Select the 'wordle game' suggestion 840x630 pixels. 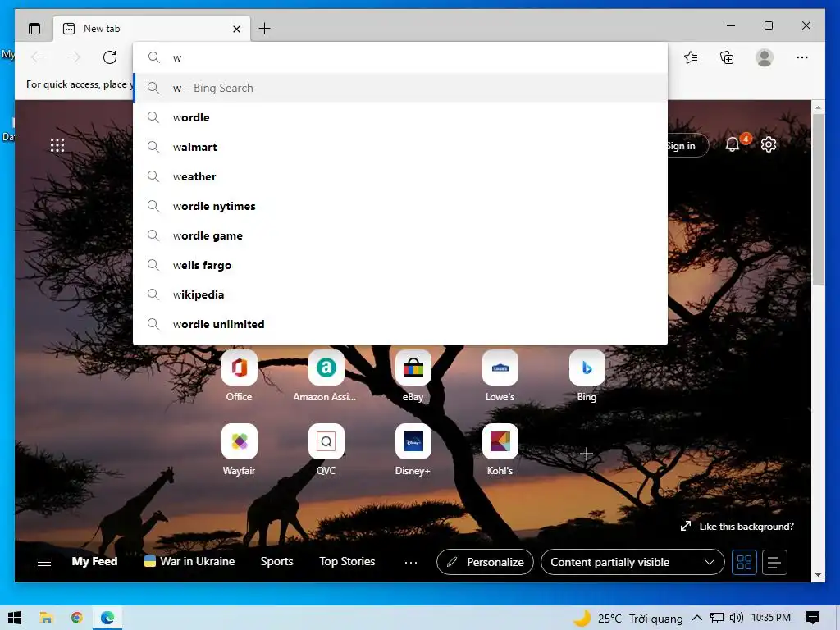click(x=400, y=235)
